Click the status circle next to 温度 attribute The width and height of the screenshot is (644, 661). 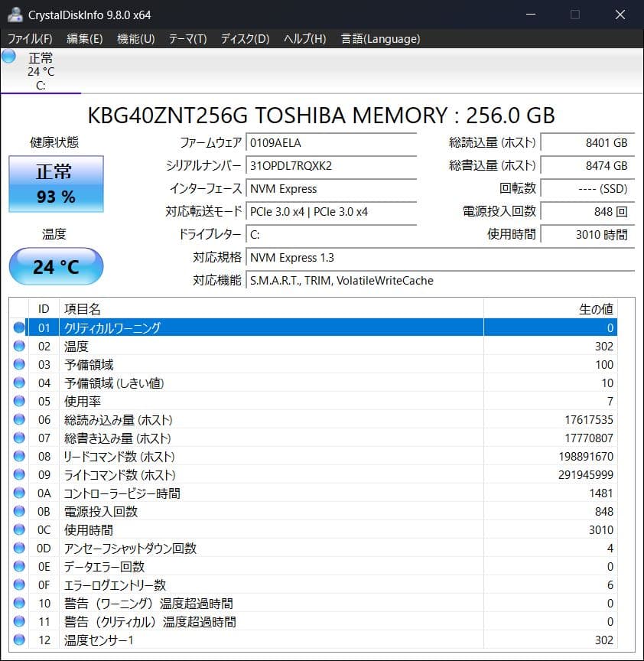pyautogui.click(x=18, y=346)
